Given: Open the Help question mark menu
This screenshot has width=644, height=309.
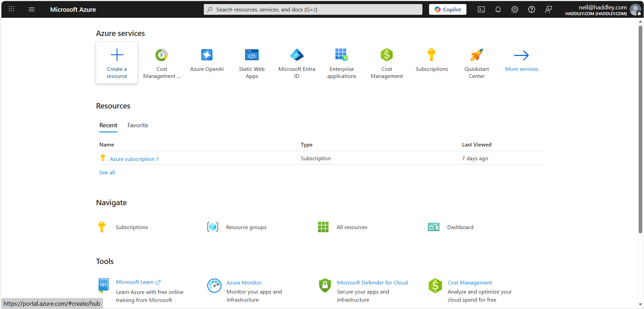Looking at the screenshot, I should pyautogui.click(x=532, y=9).
